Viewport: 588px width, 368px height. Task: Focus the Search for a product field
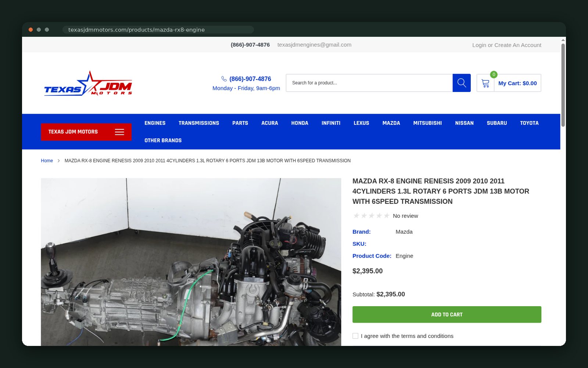369,83
